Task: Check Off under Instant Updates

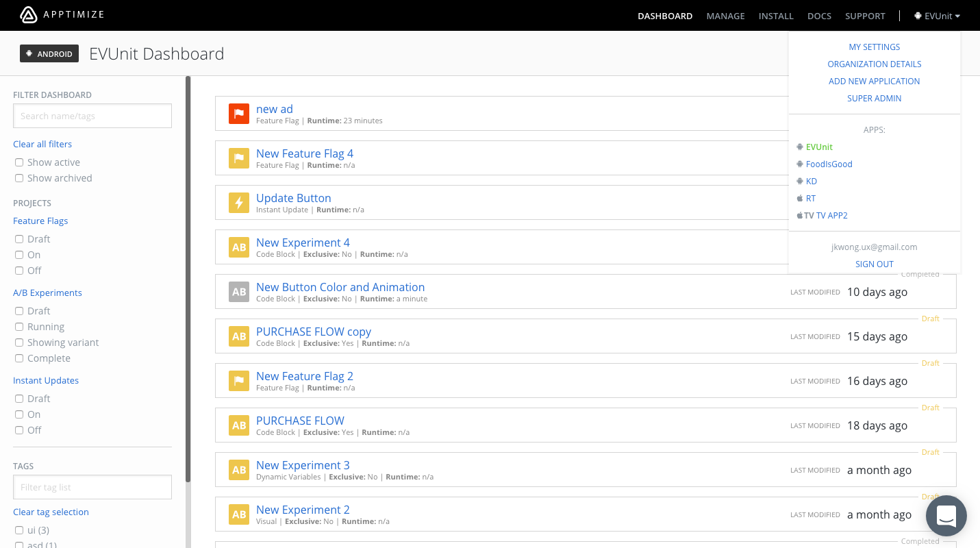Action: (x=19, y=430)
